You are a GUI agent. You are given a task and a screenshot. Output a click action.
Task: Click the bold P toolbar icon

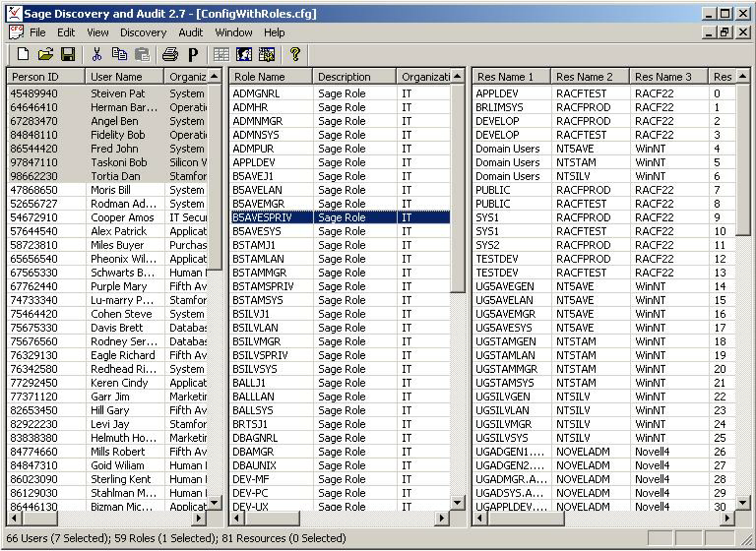tap(193, 54)
